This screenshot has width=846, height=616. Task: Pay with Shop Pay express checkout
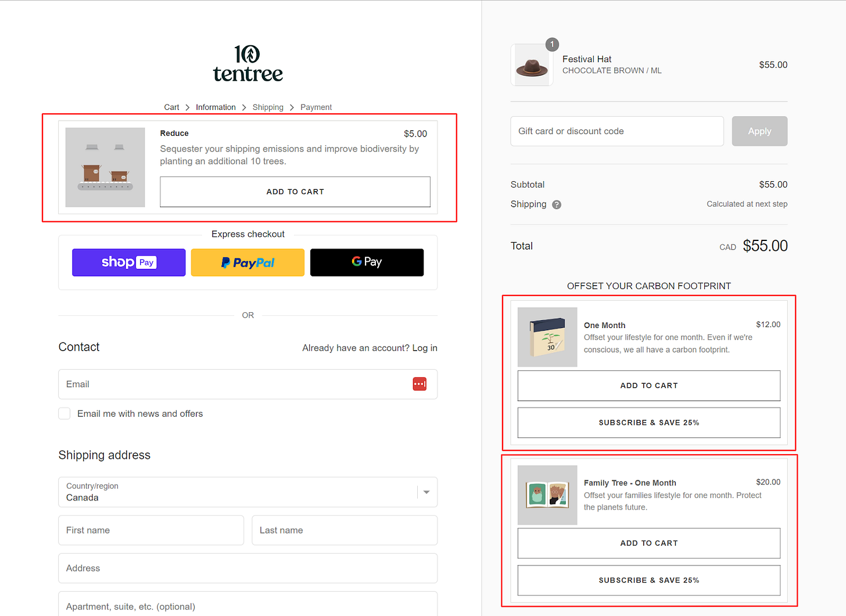point(129,262)
